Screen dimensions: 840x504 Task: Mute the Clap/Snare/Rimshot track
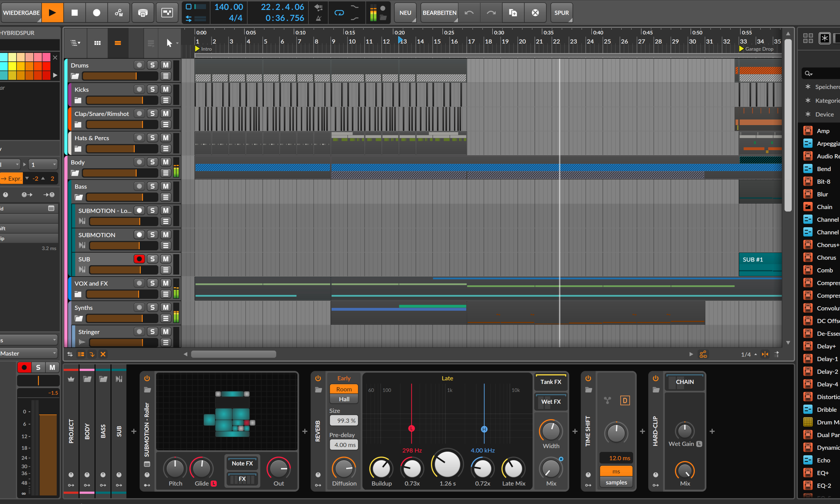point(166,113)
